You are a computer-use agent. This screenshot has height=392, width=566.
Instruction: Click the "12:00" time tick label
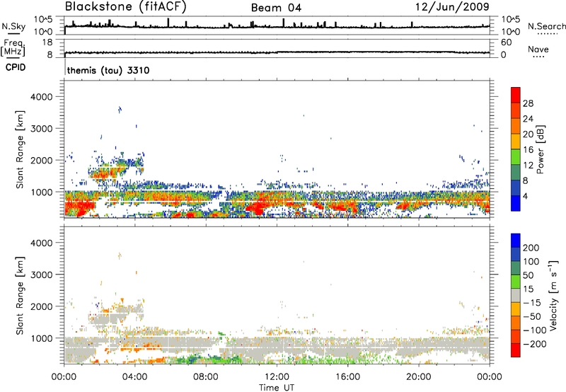point(277,377)
